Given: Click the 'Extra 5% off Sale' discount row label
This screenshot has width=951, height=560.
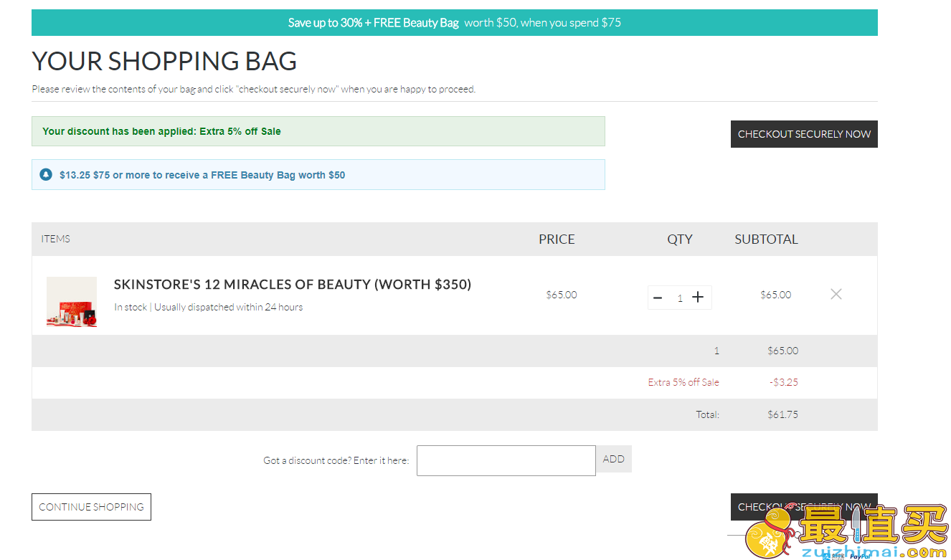Looking at the screenshot, I should pyautogui.click(x=683, y=382).
